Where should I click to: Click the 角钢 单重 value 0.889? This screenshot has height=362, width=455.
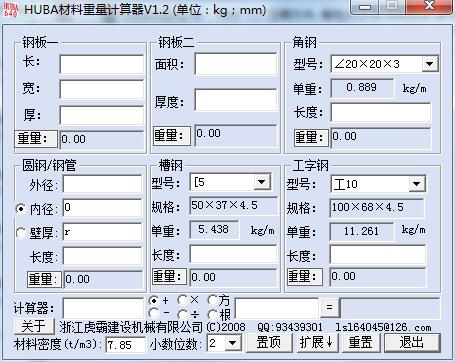[362, 88]
